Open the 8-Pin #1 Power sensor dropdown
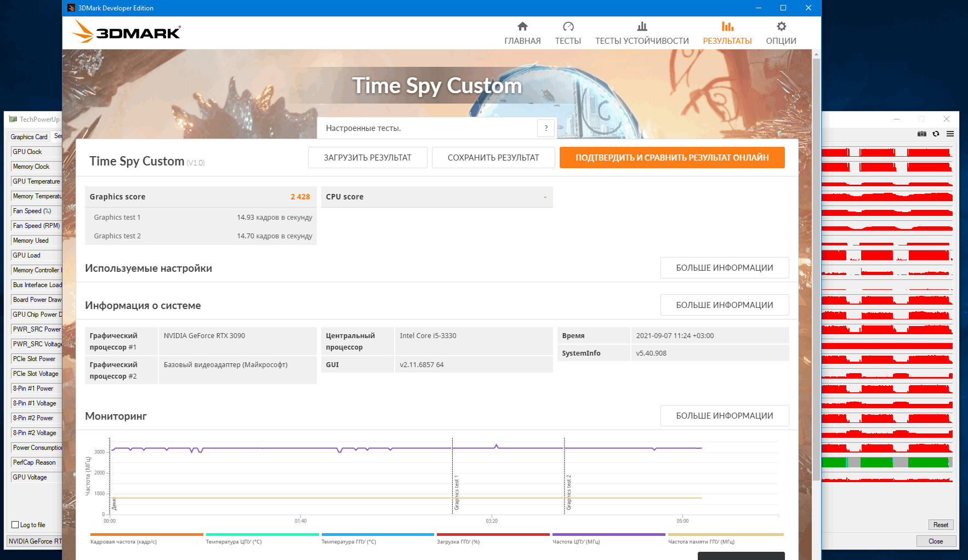Screen dimensions: 968x560 36,388
